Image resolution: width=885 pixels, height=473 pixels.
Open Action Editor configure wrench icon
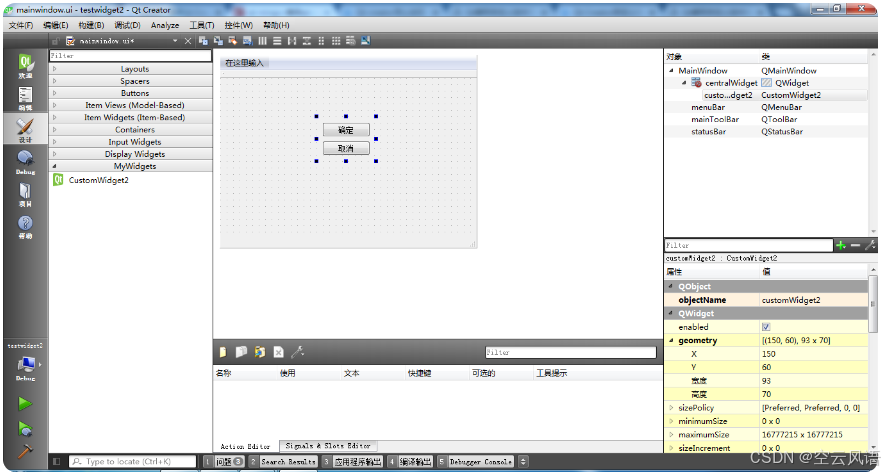click(297, 352)
